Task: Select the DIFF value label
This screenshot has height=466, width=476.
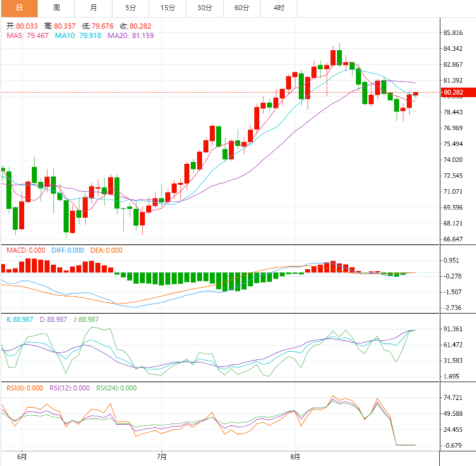Action: pos(68,250)
